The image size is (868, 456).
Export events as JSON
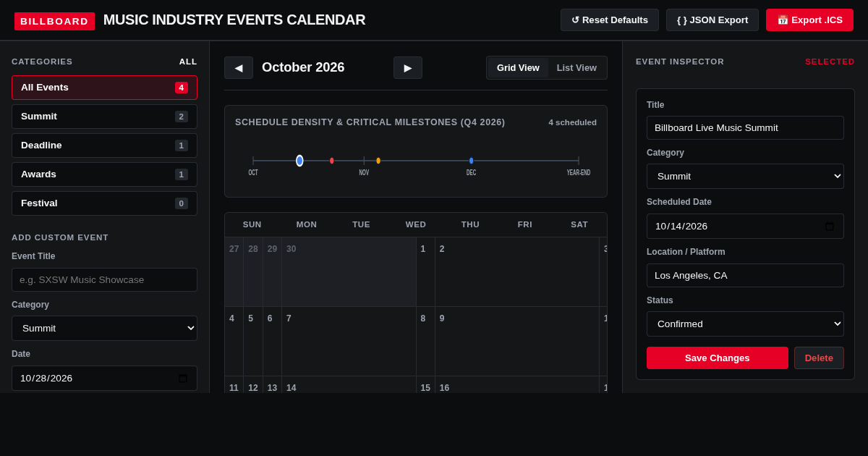point(712,20)
